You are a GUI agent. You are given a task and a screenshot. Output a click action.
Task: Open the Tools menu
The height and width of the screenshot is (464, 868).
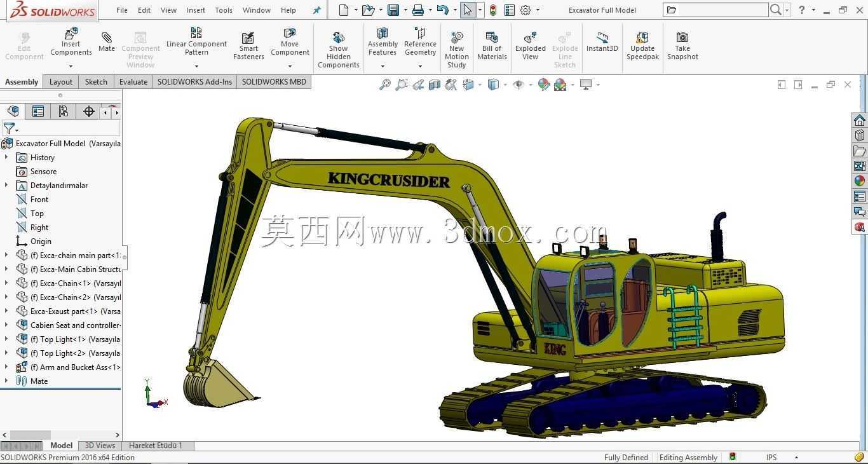click(224, 10)
